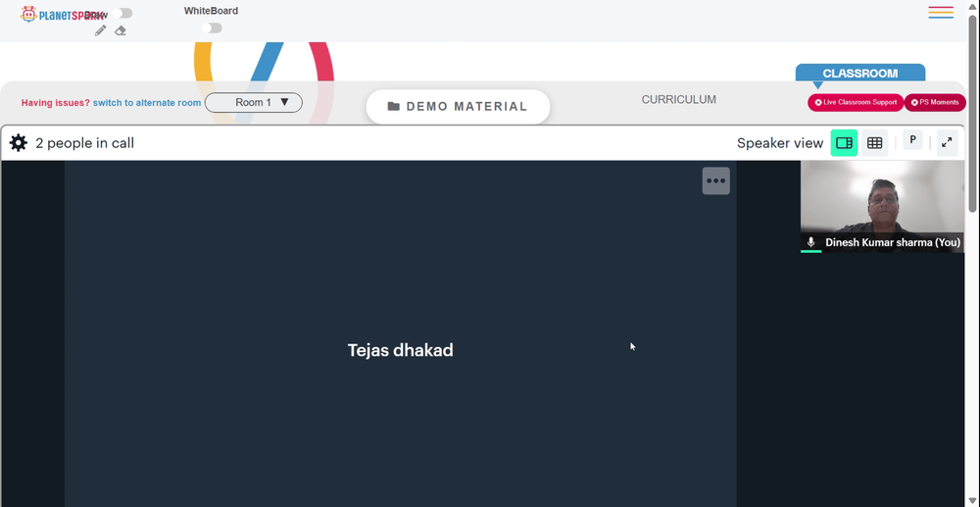Image resolution: width=980 pixels, height=507 pixels.
Task: Open the Curriculum tab
Action: coord(679,99)
